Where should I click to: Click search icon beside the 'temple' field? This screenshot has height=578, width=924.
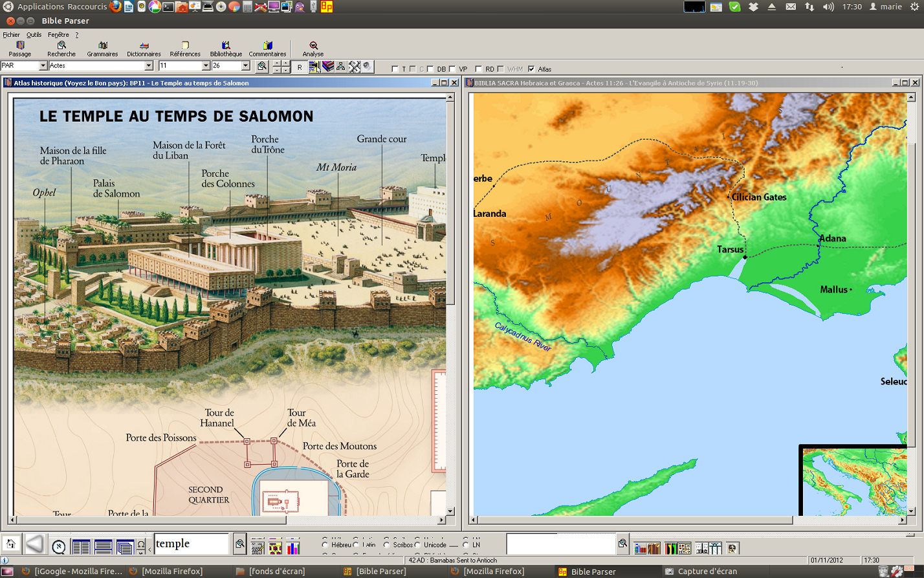pyautogui.click(x=240, y=544)
